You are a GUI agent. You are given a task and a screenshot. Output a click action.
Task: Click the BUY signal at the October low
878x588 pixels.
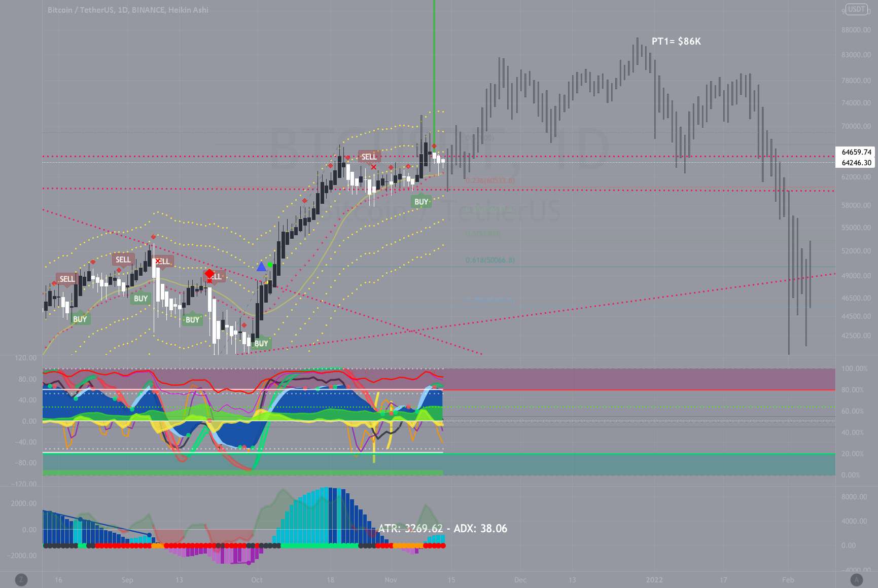point(261,343)
